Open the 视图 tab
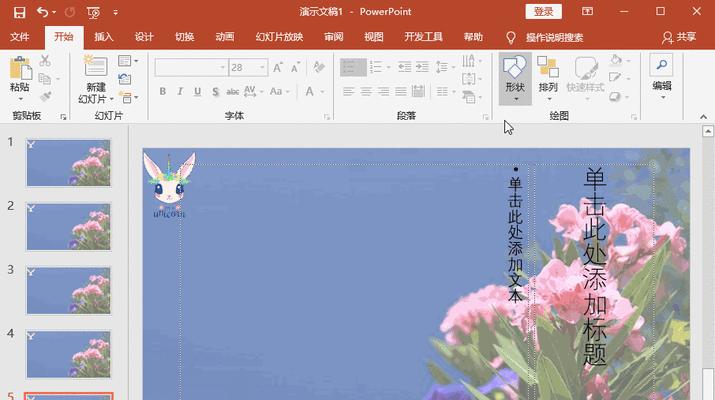This screenshot has width=715, height=400. 373,37
